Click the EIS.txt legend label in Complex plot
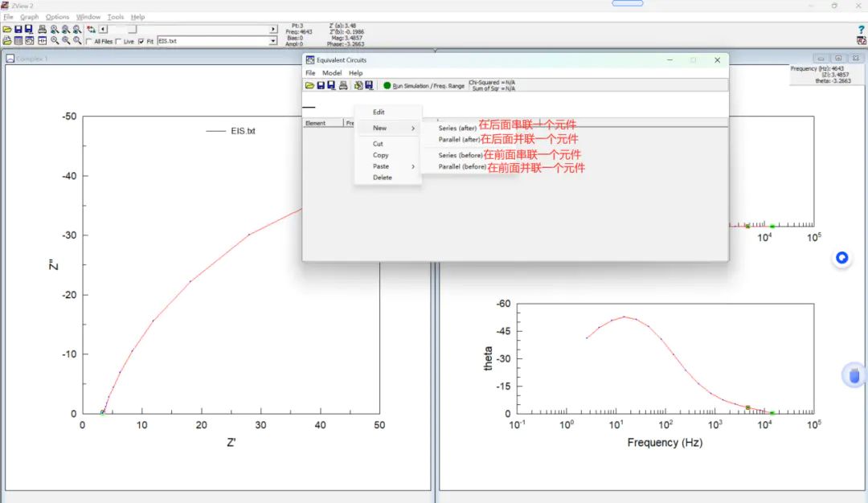Screen dimensions: 868x503 [243, 131]
